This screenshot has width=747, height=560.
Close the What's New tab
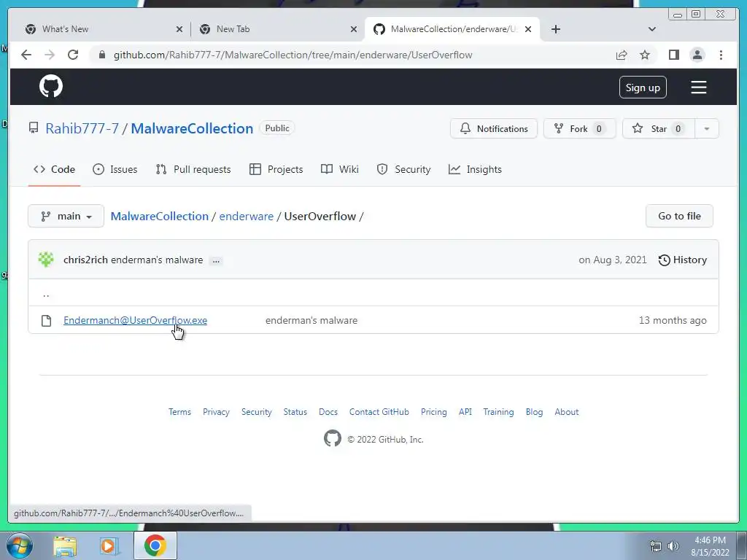click(x=179, y=29)
